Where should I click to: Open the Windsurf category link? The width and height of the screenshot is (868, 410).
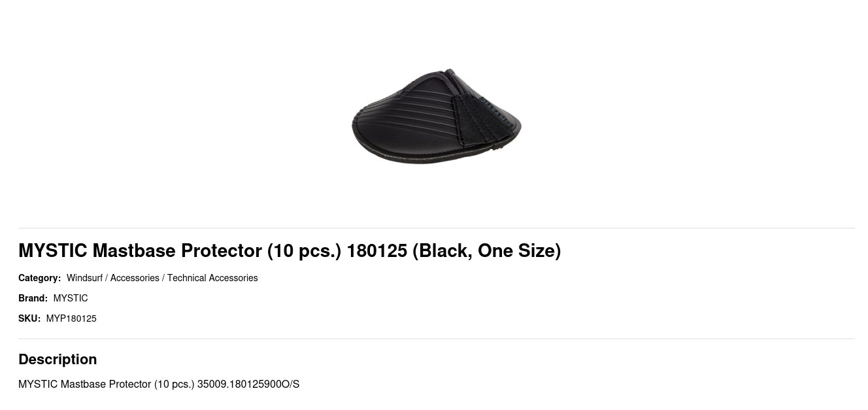[x=84, y=278]
